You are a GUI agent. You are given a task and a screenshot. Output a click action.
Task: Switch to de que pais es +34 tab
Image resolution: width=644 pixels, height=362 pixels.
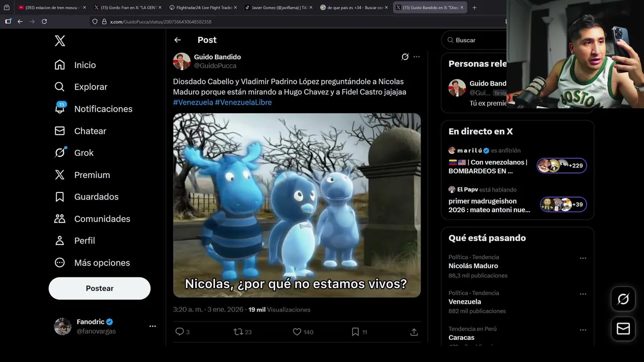point(354,8)
